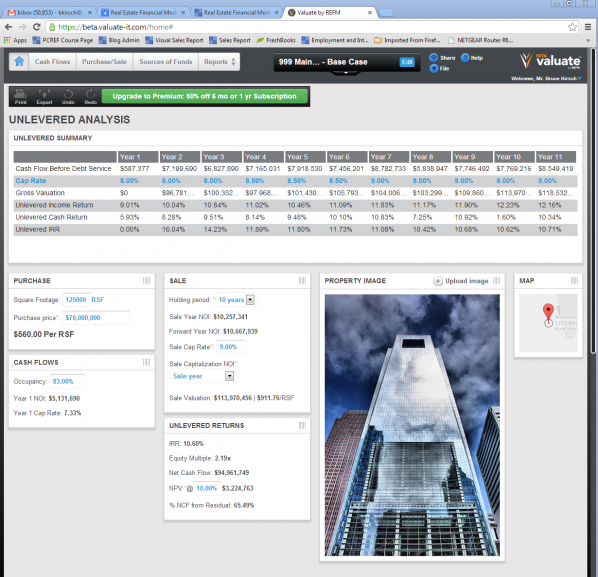Click the File icon
598x577 pixels.
click(x=434, y=68)
